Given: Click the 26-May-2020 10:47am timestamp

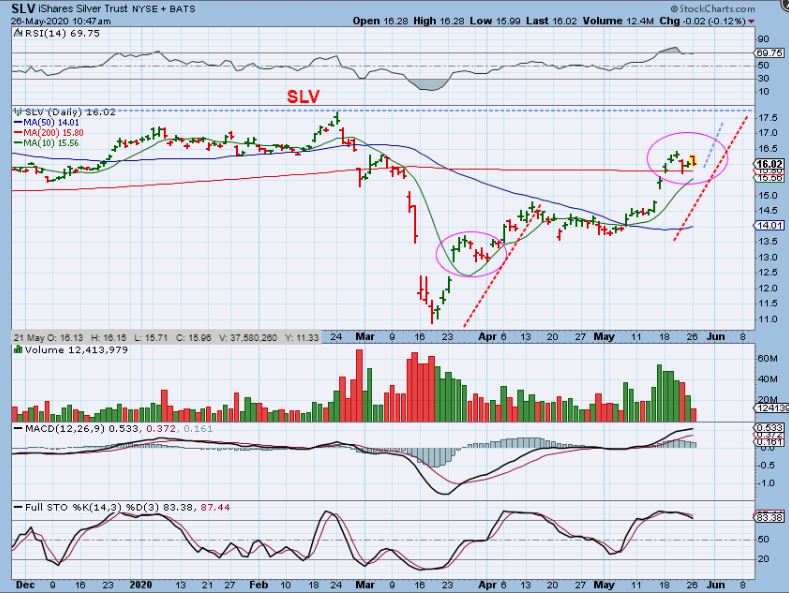Looking at the screenshot, I should (x=61, y=21).
